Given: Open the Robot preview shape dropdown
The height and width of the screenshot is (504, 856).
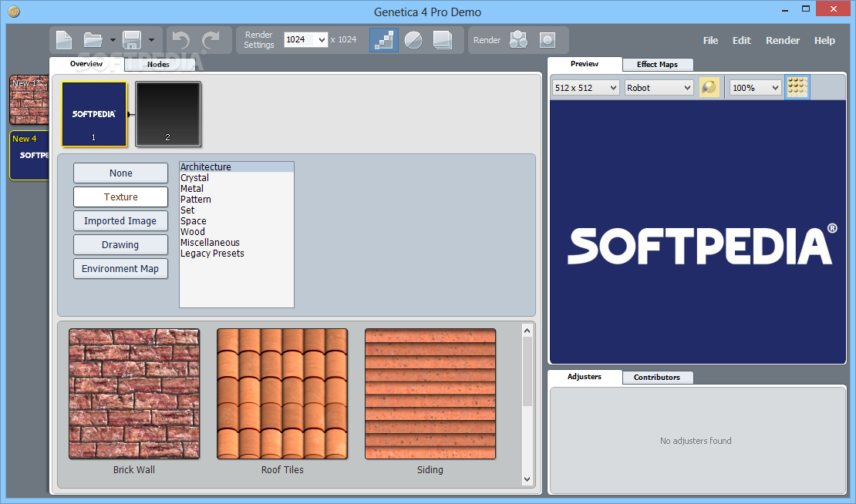Looking at the screenshot, I should tap(659, 88).
